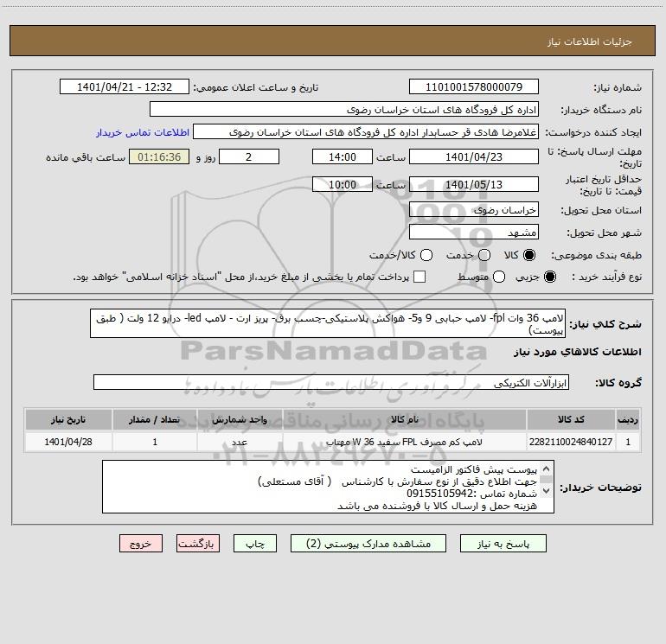
Task: Click the delivery province field خراسان رضوی
Action: (474, 209)
